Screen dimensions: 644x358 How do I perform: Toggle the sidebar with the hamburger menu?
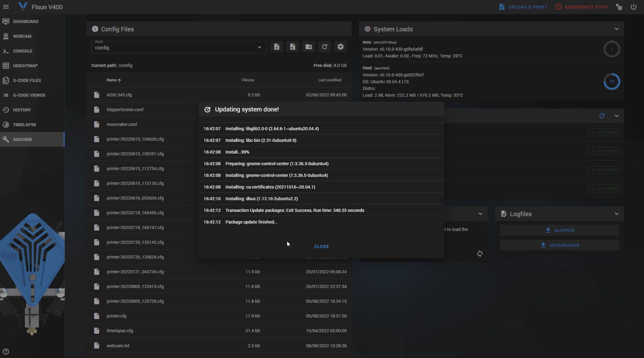[6, 7]
